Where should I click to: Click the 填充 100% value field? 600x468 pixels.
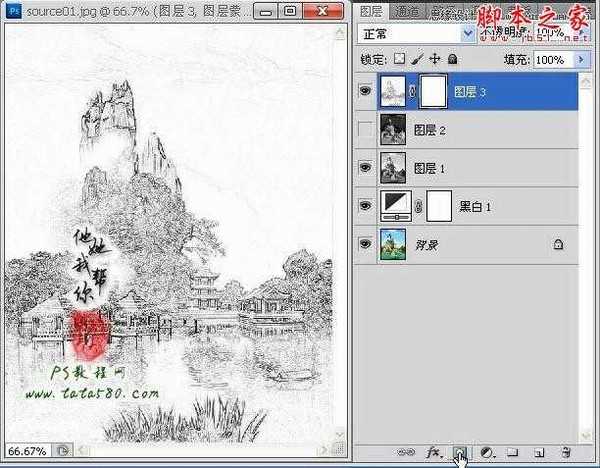pos(554,60)
